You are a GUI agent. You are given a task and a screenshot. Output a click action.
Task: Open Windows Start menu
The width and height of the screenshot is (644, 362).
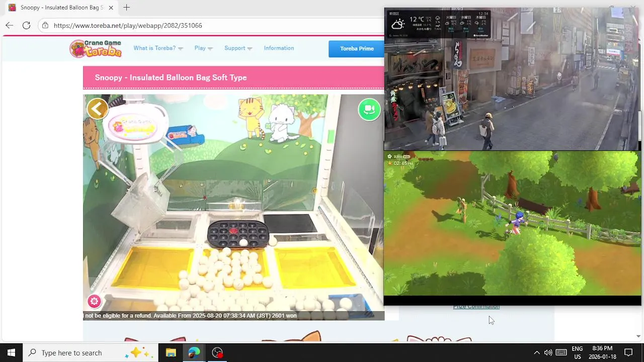tap(11, 352)
